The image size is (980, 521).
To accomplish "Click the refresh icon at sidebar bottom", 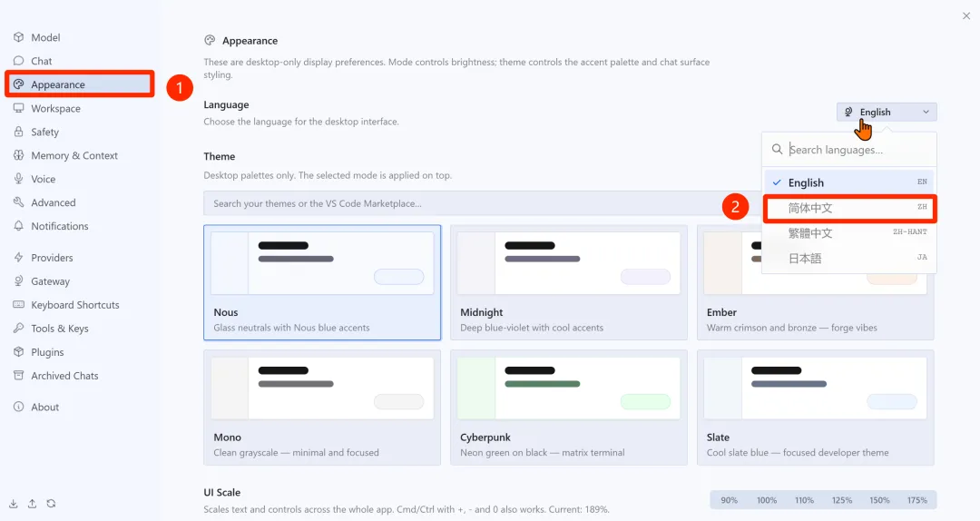I will (x=51, y=504).
